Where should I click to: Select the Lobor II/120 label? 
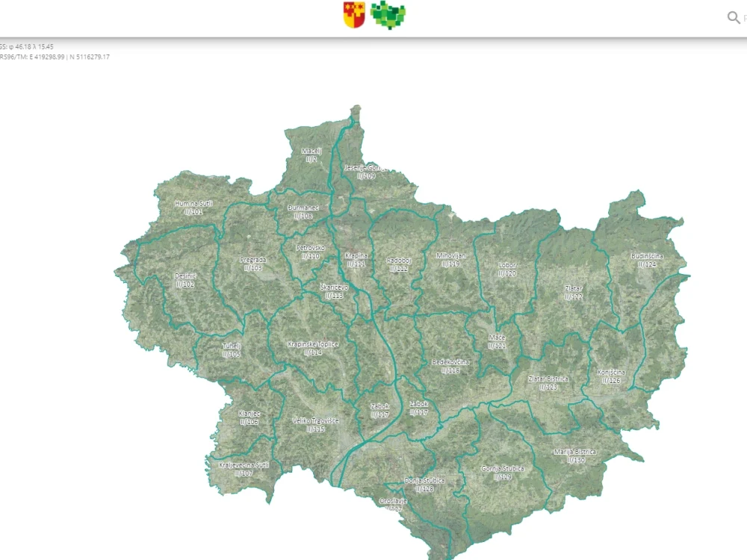[507, 269]
